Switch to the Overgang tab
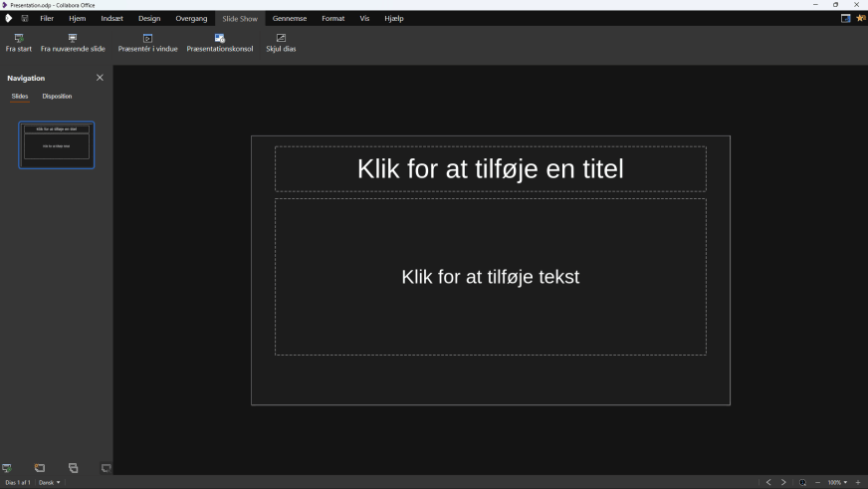 191,18
